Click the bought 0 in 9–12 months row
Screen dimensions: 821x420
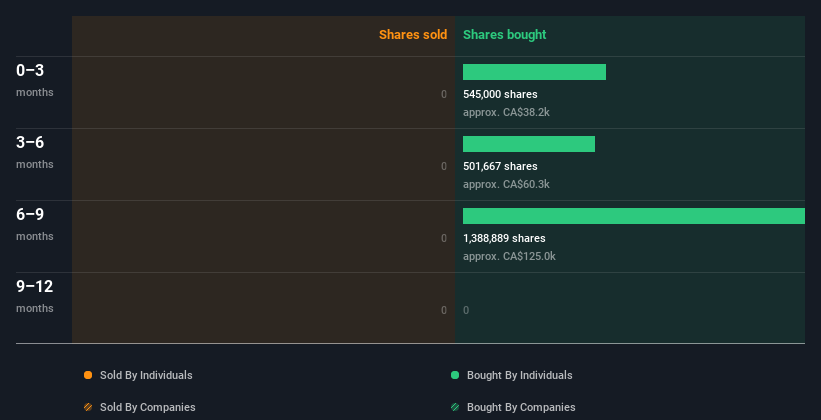pos(466,310)
